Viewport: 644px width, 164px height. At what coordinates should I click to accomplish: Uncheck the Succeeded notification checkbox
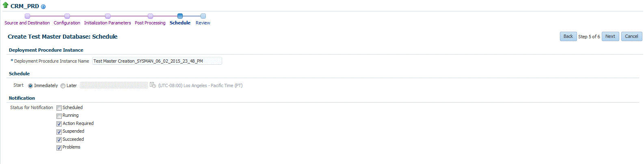(59, 140)
